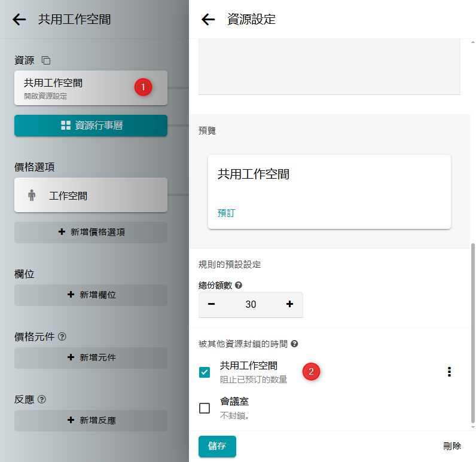Viewport: 476px width, 462px height.
Task: Click back arrow beside 資源設定 title
Action: click(208, 19)
